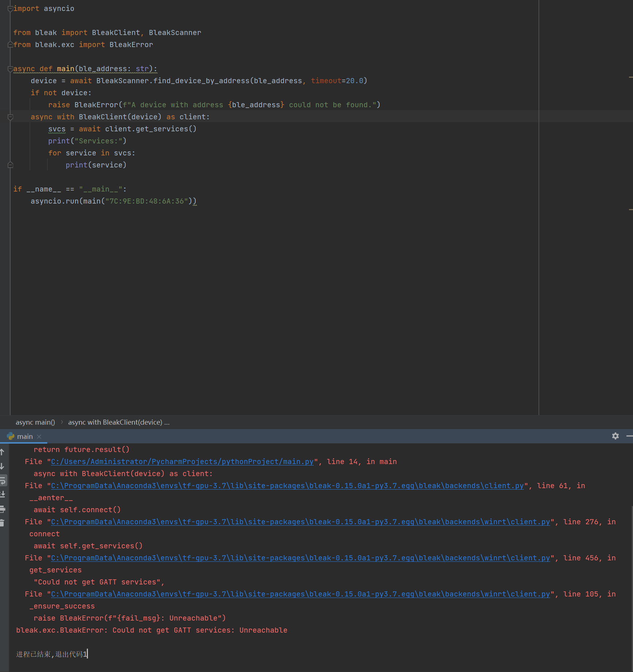The width and height of the screenshot is (633, 672).
Task: Click the print("Services:") line
Action: click(87, 141)
